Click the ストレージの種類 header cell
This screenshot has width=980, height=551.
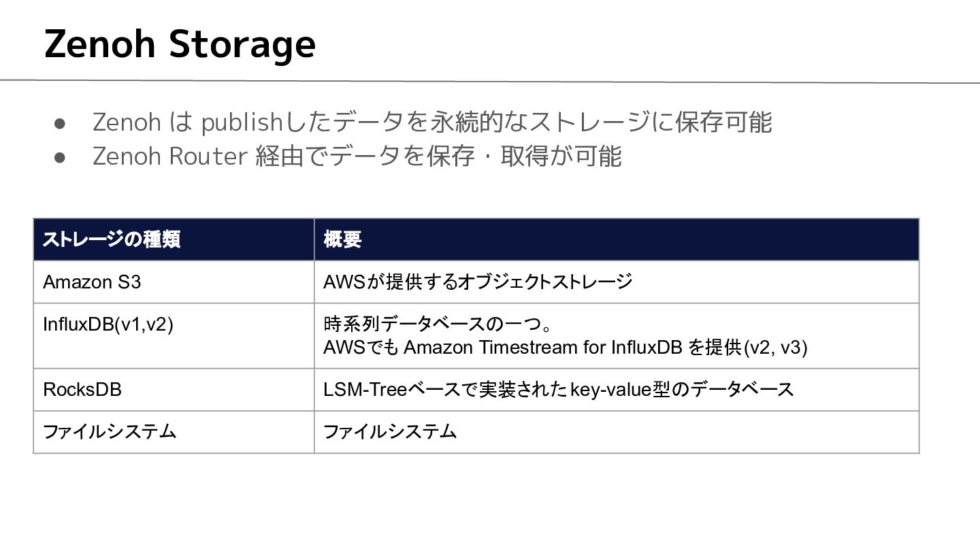coord(174,239)
